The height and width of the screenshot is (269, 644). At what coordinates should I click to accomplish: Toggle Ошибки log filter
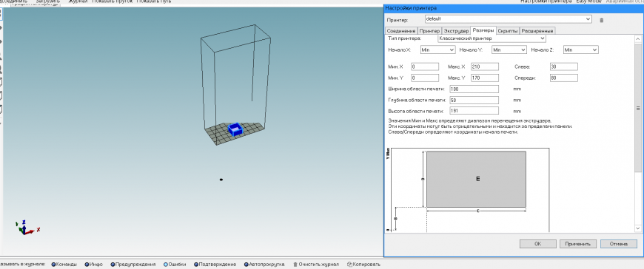click(175, 265)
